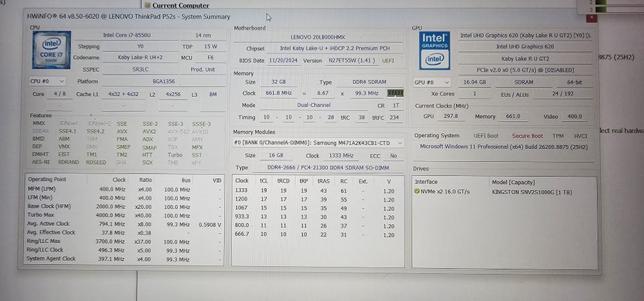Click the AVX2 feature flag

click(149, 132)
